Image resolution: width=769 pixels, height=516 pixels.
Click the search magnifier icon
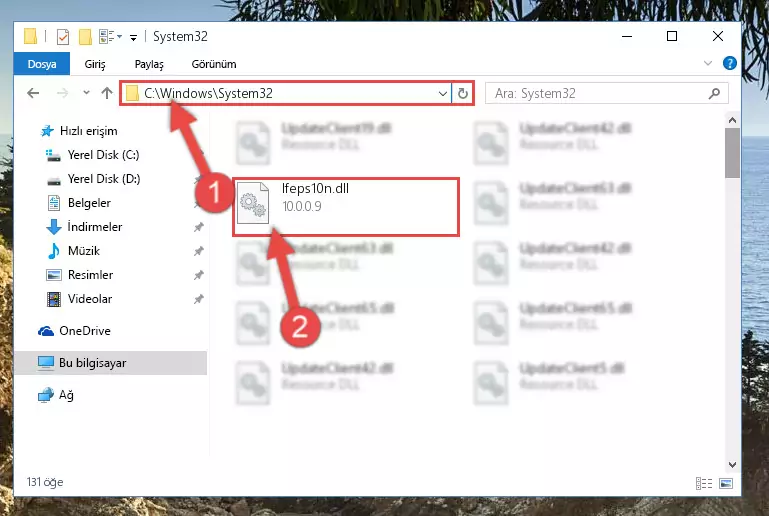click(715, 93)
